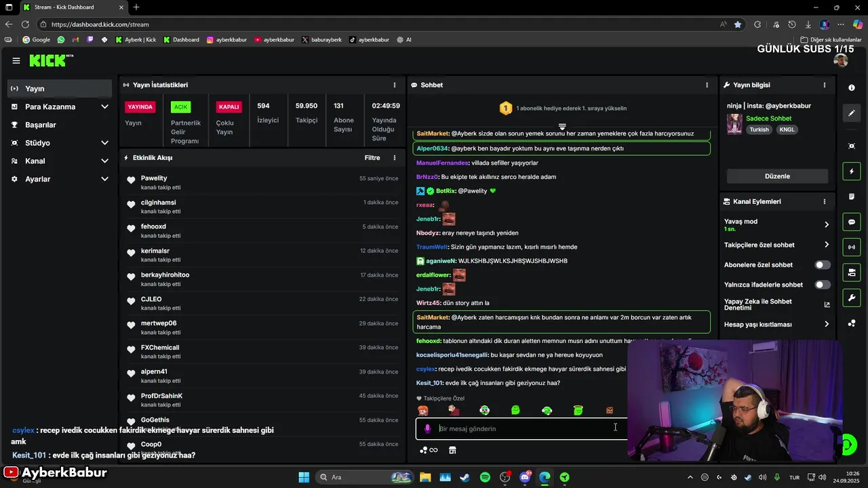Image resolution: width=868 pixels, height=488 pixels.
Task: Expand the Kanal sidebar section
Action: (x=104, y=161)
